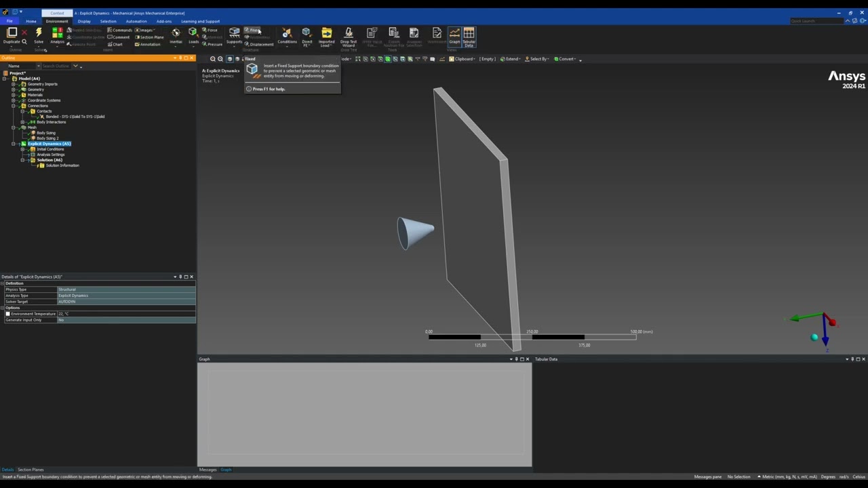
Task: Click the Quick Launch search field
Action: click(x=817, y=21)
